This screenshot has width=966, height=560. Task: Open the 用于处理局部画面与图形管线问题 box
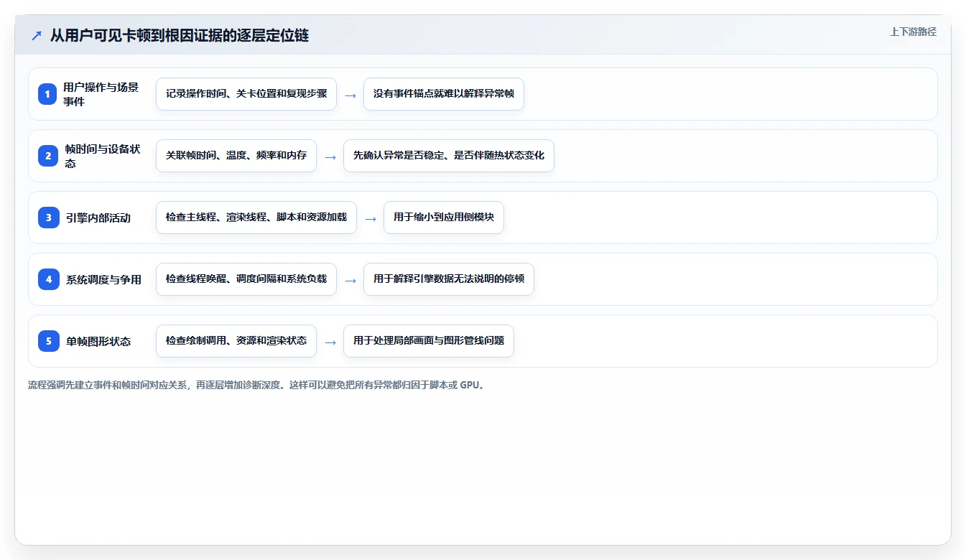pyautogui.click(x=429, y=341)
